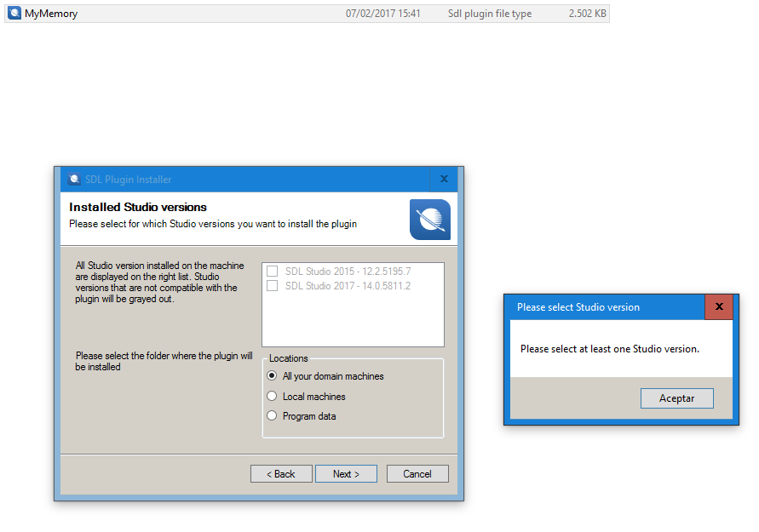Click the Locations group label
Viewport: 759px width, 532px height.
click(x=289, y=358)
